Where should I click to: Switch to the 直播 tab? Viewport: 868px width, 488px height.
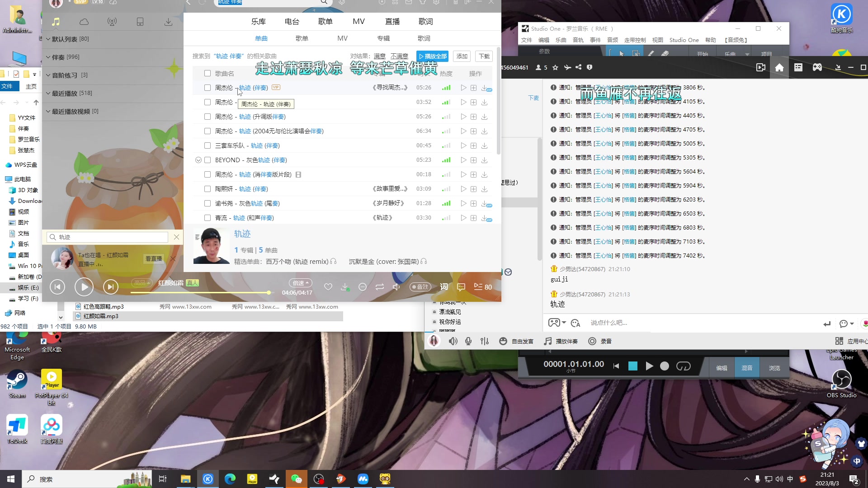tap(392, 22)
